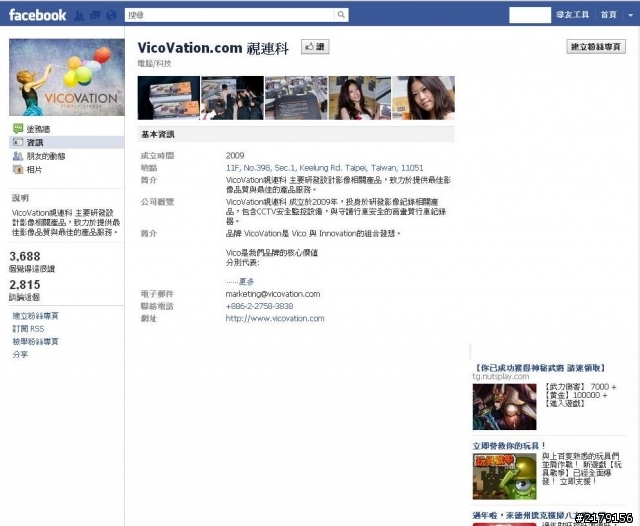Open the tg.nutsplay.com ad headline

[x=539, y=368]
